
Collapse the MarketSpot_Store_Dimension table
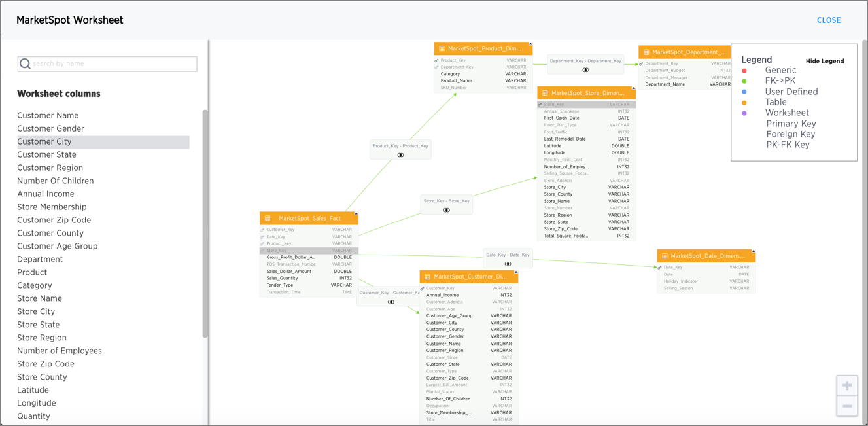tap(633, 89)
